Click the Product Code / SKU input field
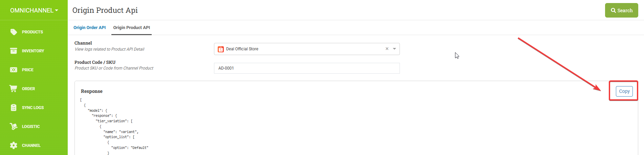 click(x=307, y=68)
